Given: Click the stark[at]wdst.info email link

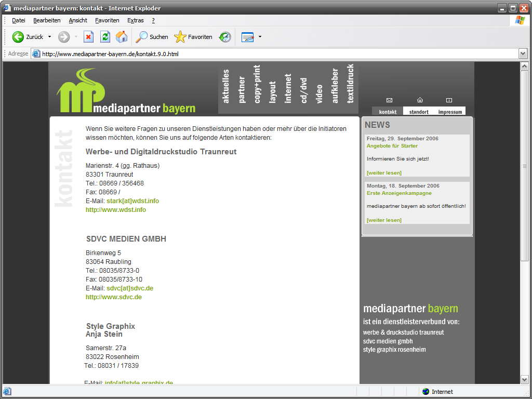Looking at the screenshot, I should (x=132, y=201).
